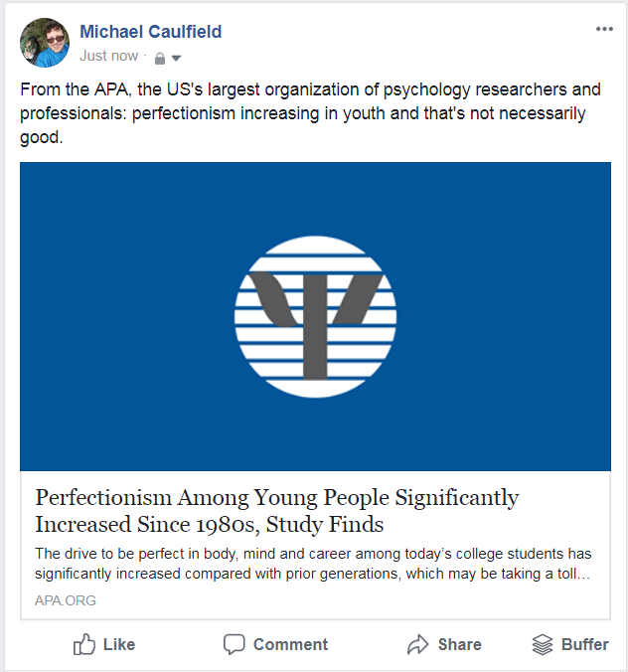Click the 'Just now' timestamp

pos(109,56)
